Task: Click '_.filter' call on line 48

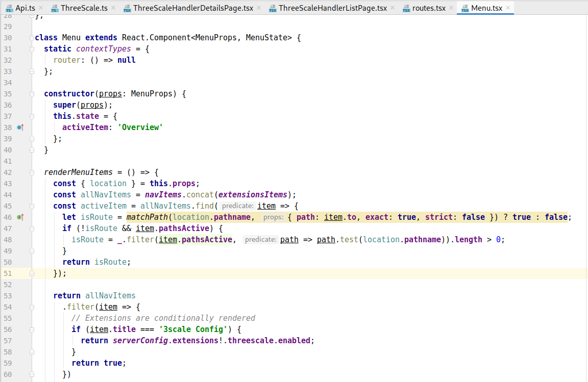Action: pyautogui.click(x=135, y=240)
